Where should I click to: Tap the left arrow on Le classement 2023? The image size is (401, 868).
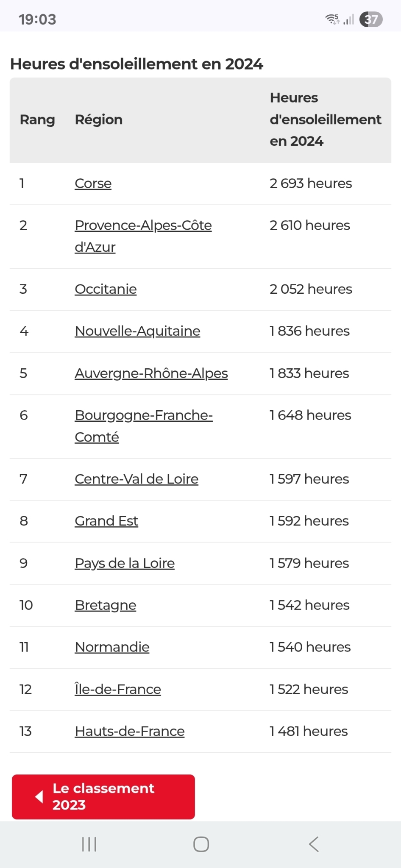click(39, 797)
